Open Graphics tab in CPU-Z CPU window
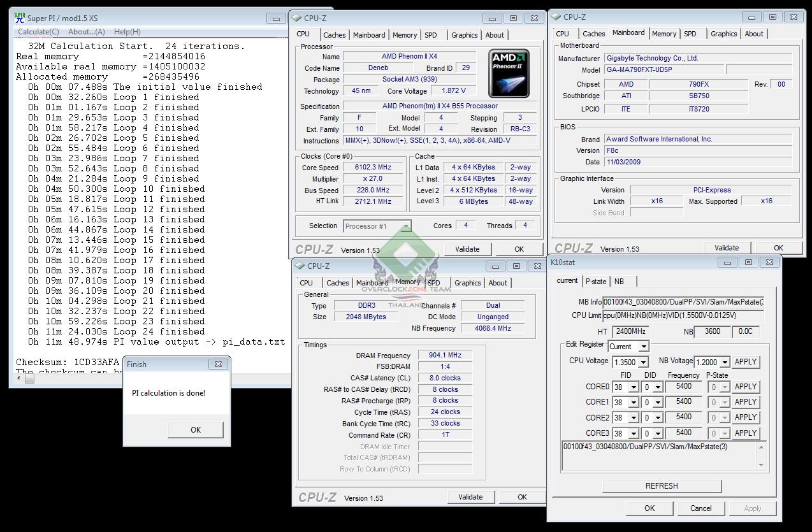 click(x=464, y=35)
